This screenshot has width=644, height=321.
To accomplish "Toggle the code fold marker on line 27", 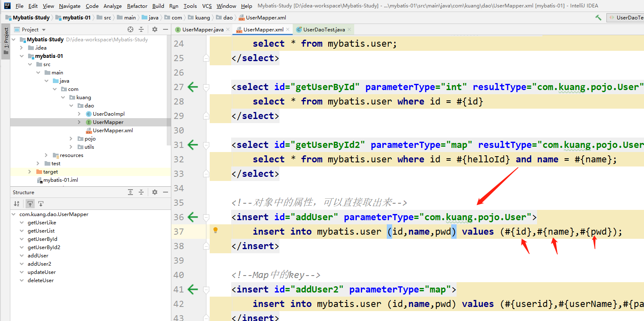I will click(206, 87).
